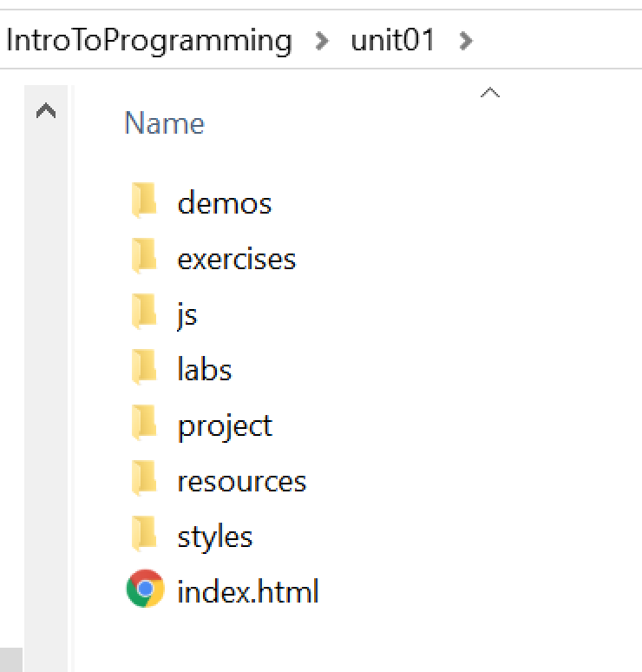Click the js folder name

point(187,315)
